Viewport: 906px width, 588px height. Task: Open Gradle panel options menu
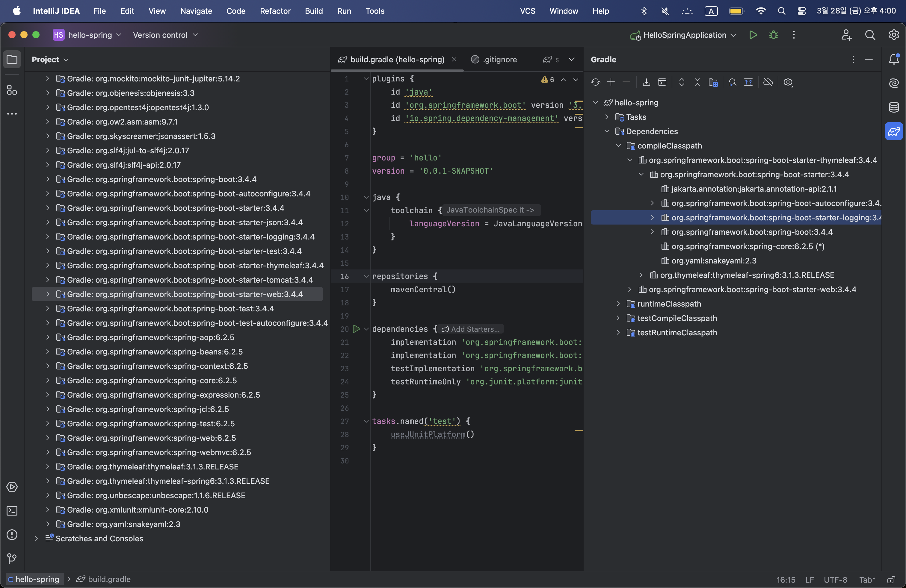[x=853, y=59]
